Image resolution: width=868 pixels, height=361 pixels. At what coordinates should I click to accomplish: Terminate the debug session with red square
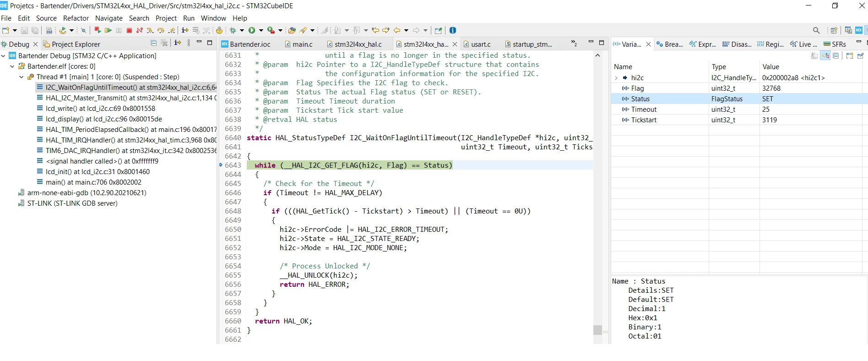tap(129, 30)
